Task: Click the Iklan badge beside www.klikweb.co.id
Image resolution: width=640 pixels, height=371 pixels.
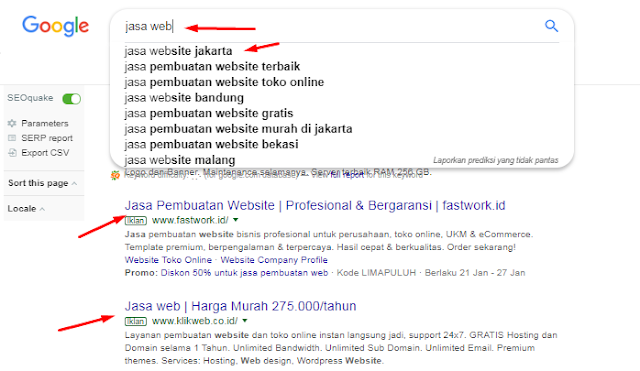Action: [136, 321]
